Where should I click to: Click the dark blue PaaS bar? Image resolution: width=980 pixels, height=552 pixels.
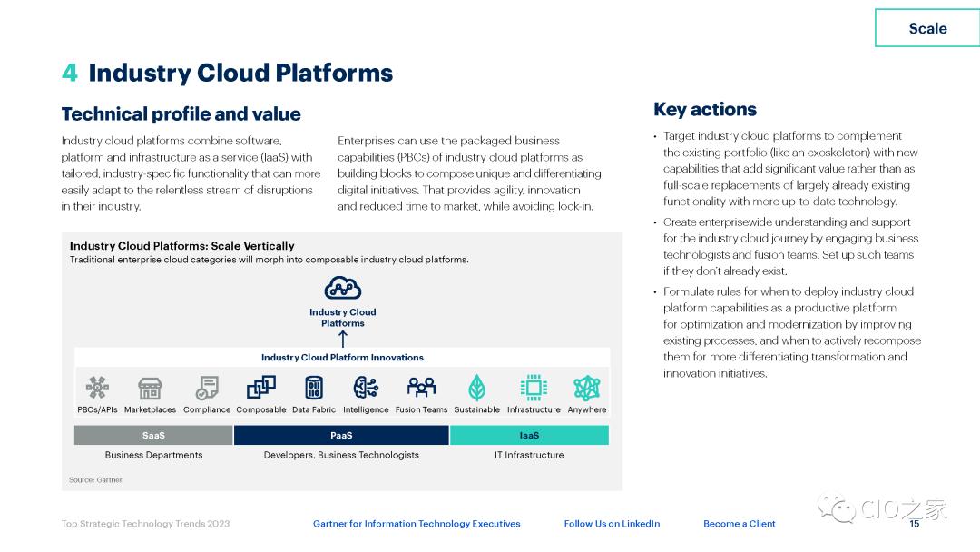[x=341, y=436]
